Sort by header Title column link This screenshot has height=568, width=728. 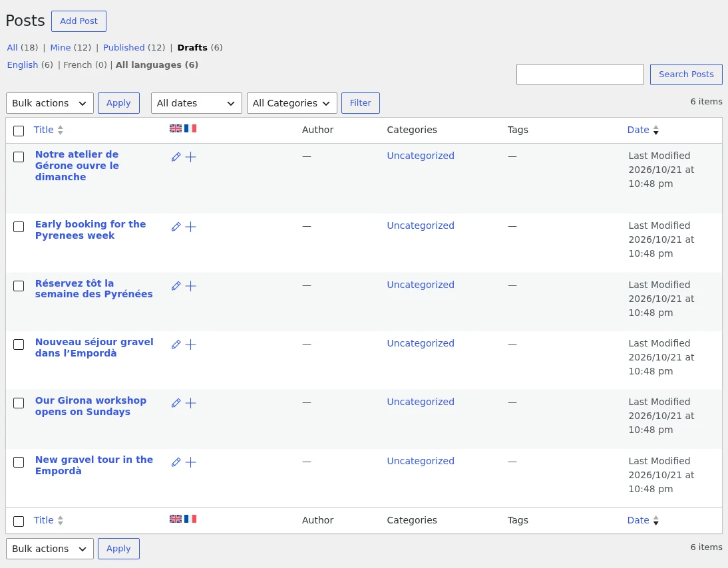pos(44,130)
